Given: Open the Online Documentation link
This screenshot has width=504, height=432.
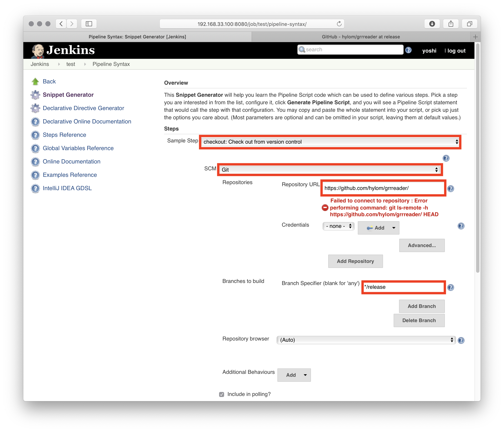Looking at the screenshot, I should click(71, 162).
